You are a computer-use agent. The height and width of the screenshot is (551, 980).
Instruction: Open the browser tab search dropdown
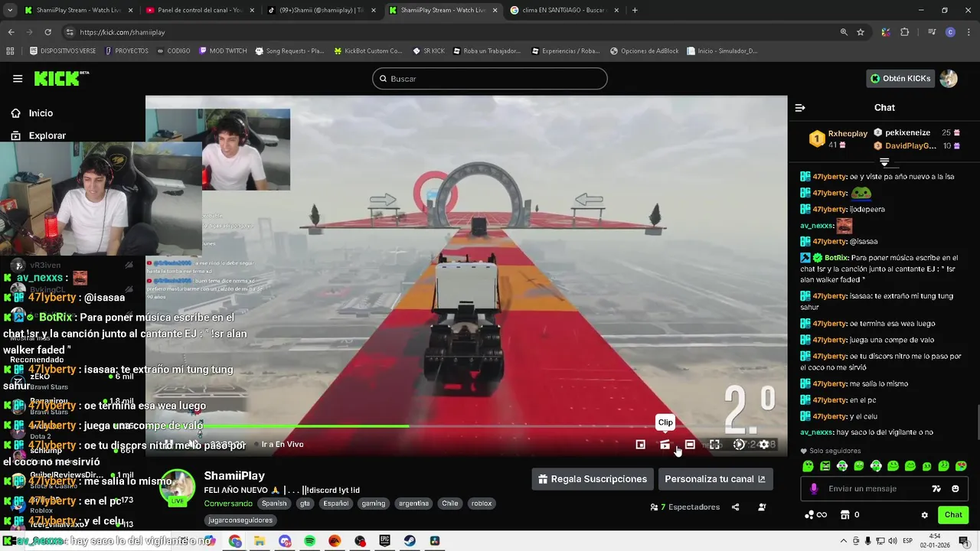pyautogui.click(x=10, y=10)
